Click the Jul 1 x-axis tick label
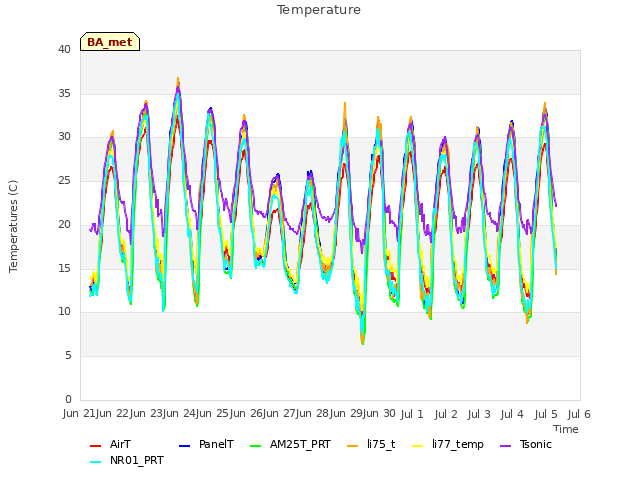Image resolution: width=640 pixels, height=480 pixels. [412, 414]
